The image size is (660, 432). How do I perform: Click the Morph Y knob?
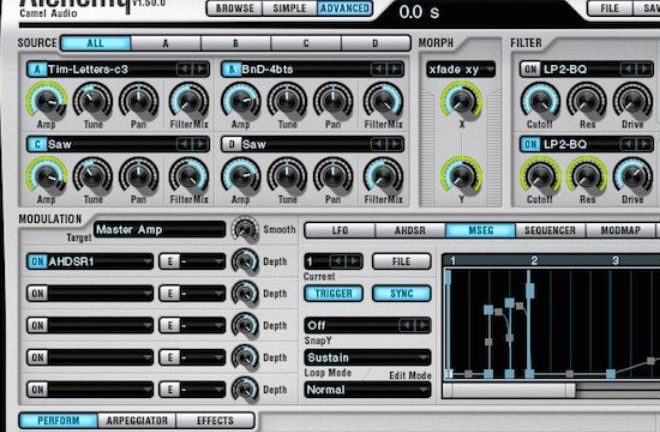tap(460, 177)
